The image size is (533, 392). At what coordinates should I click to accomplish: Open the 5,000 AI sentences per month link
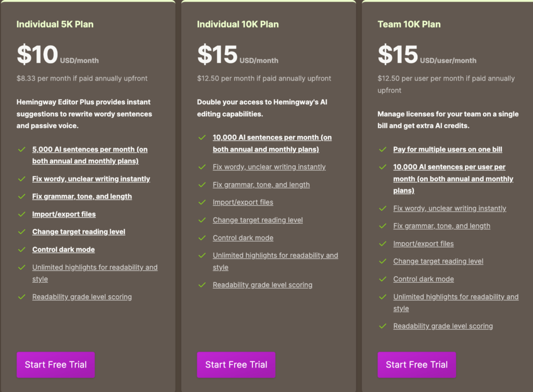[90, 155]
